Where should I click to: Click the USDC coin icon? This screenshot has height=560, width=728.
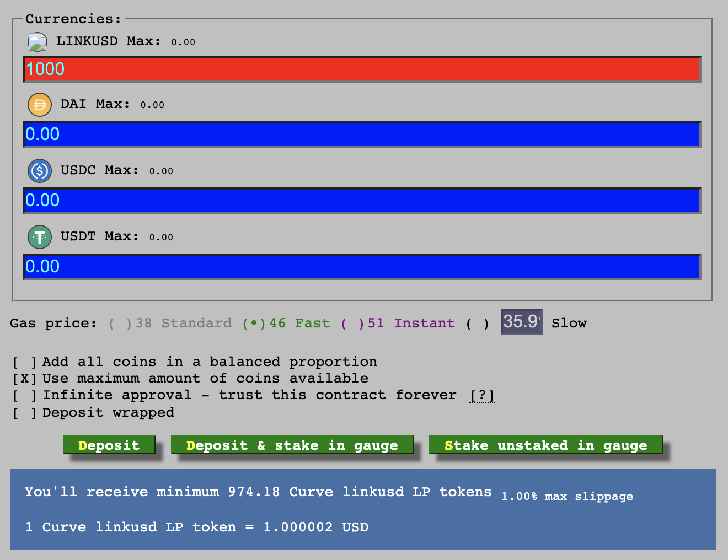40,171
